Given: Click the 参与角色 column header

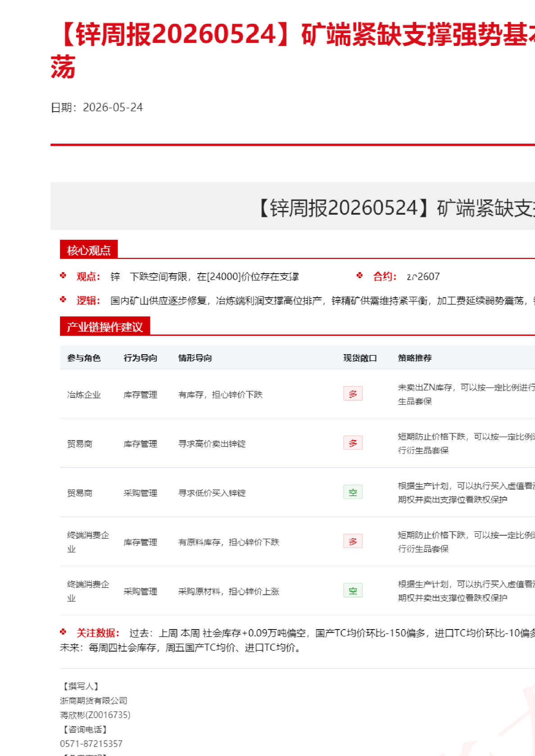Looking at the screenshot, I should pos(84,358).
